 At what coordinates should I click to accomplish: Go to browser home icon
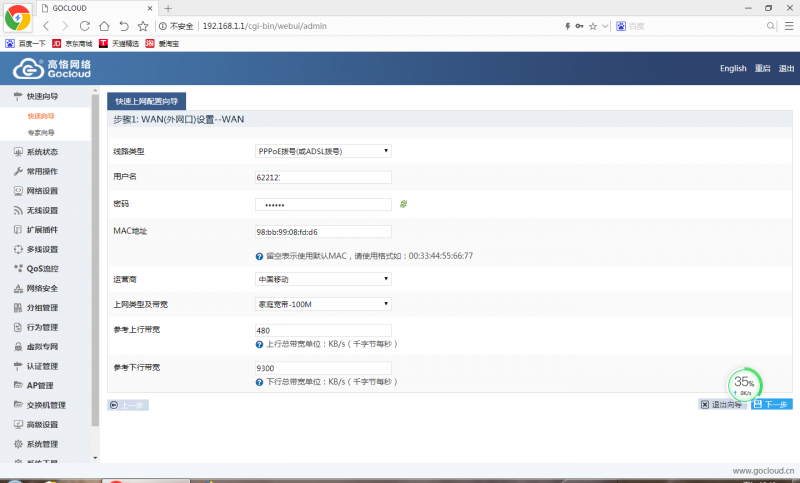click(x=104, y=26)
